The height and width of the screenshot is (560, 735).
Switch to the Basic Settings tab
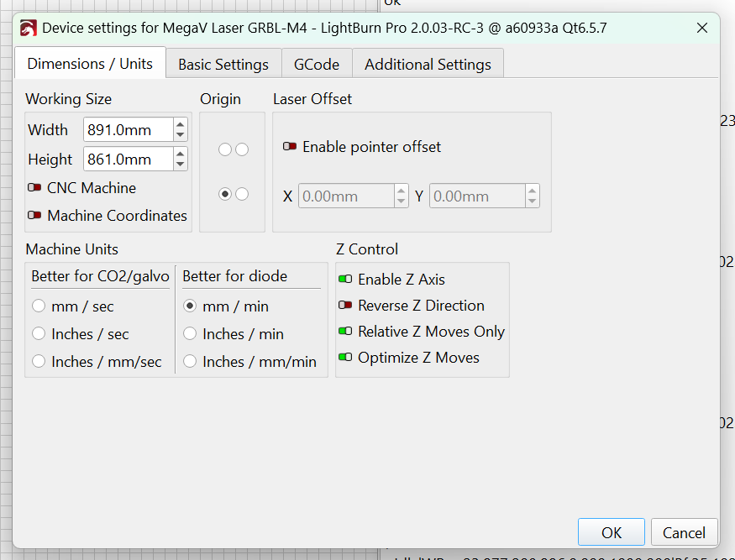point(223,64)
